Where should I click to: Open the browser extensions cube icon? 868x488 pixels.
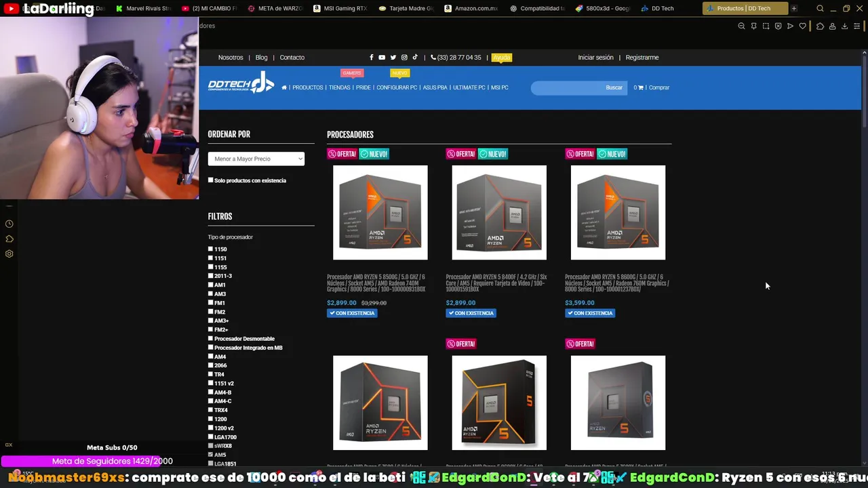point(820,26)
